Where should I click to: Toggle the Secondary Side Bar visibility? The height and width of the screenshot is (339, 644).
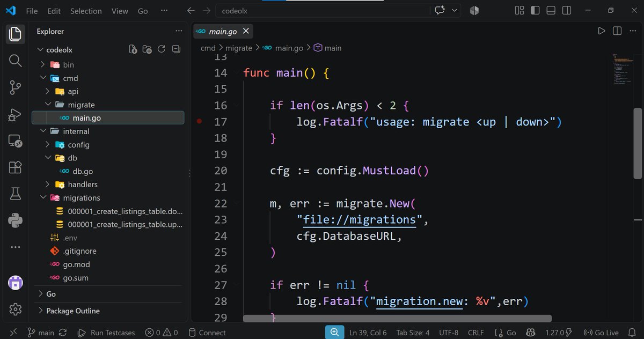coord(566,11)
